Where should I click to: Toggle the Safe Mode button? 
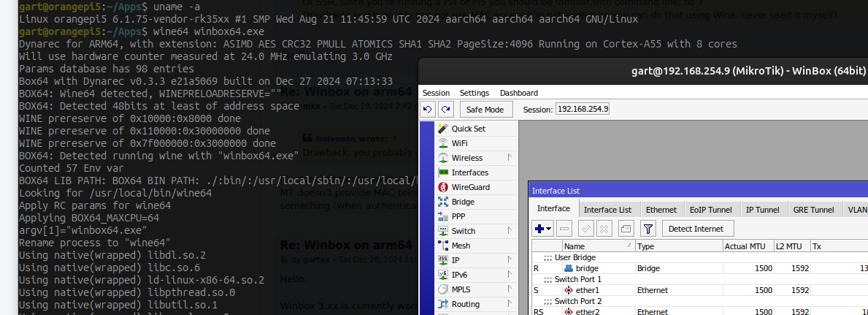click(x=485, y=109)
